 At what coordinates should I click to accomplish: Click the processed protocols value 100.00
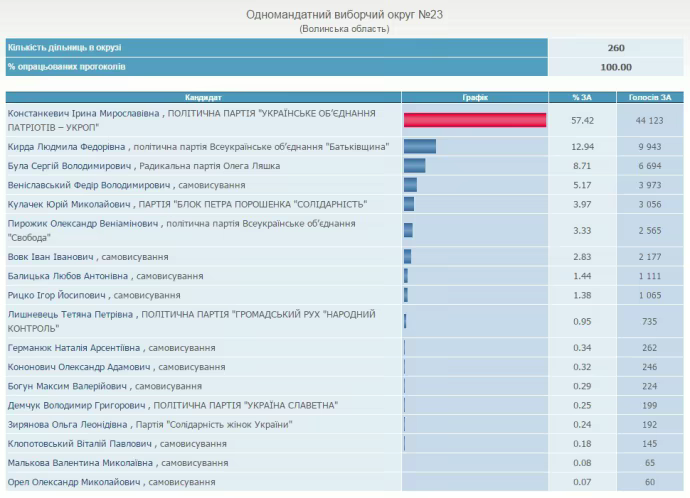(615, 67)
